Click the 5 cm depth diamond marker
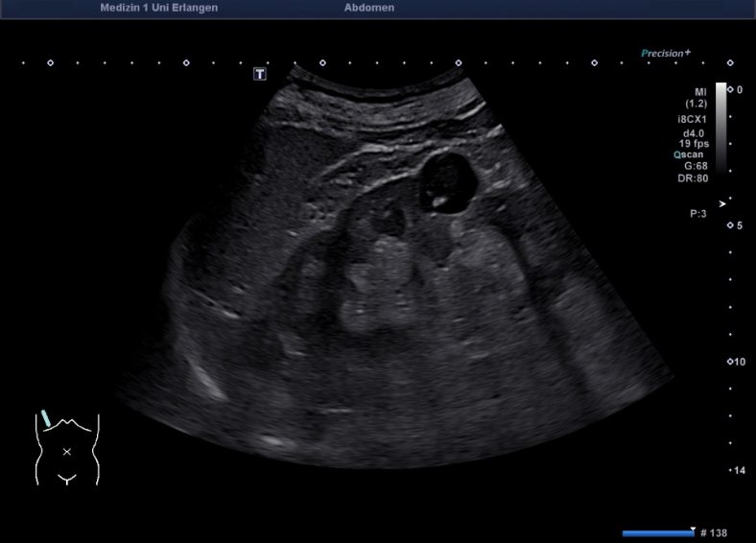The image size is (756, 543). [x=730, y=225]
